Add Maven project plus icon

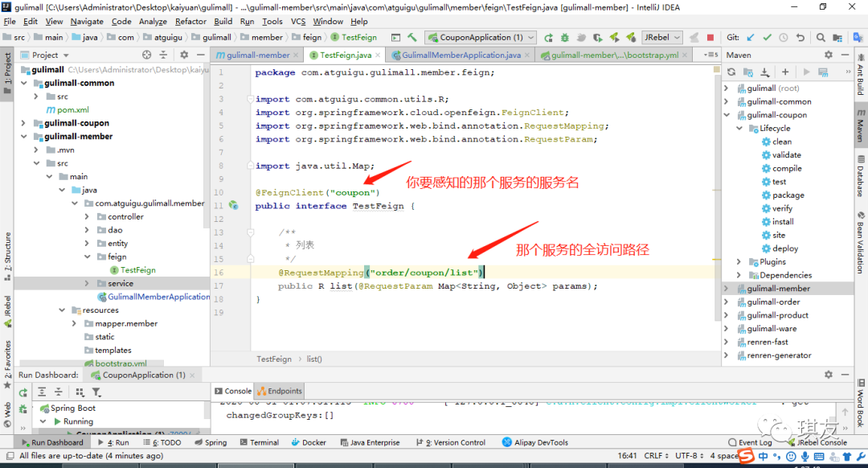coord(785,72)
